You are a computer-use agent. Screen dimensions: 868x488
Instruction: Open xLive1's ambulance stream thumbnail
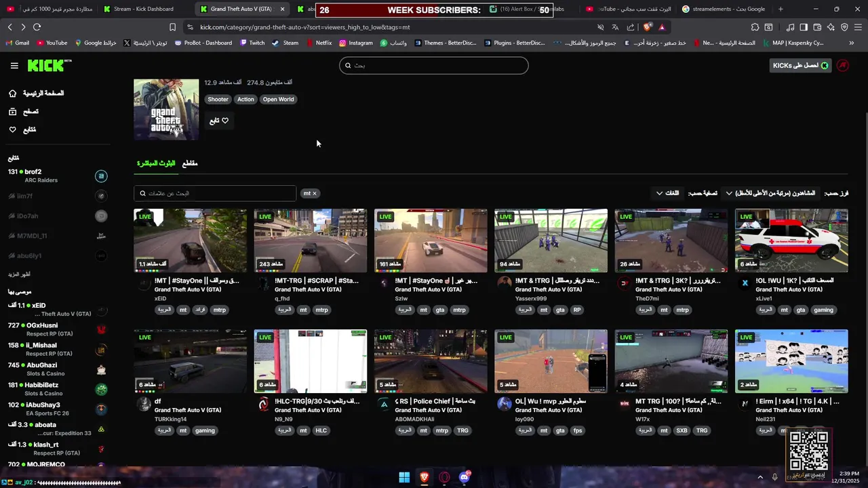791,241
